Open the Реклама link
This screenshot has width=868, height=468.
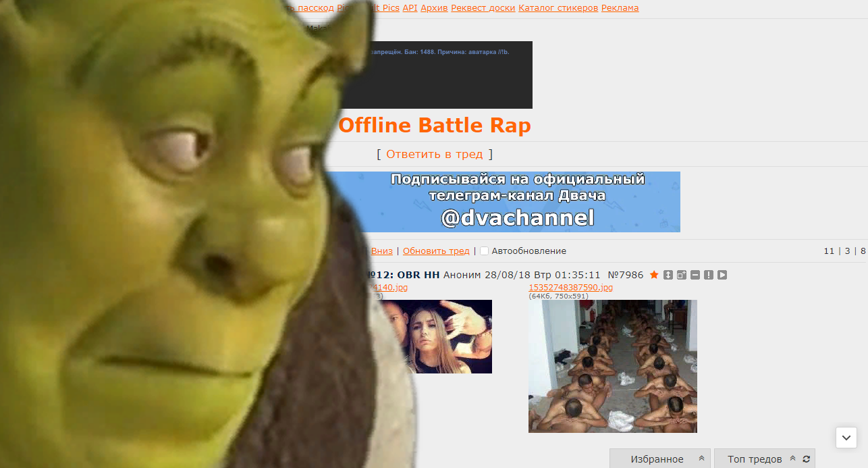[x=620, y=8]
